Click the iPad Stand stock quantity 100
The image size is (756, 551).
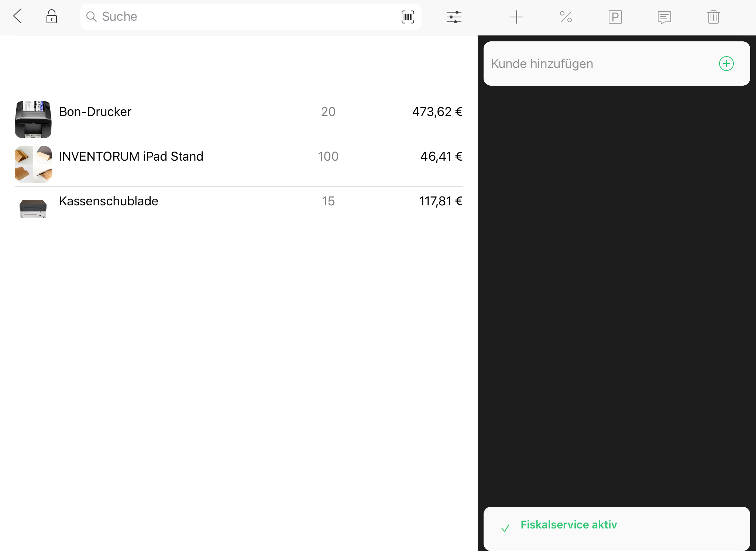click(328, 156)
